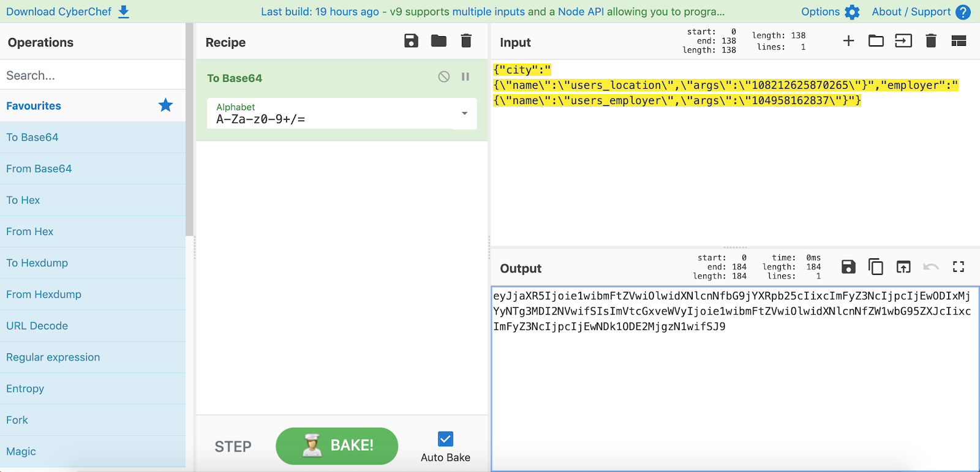Click the Last build banner message
The image size is (980, 472).
[492, 12]
